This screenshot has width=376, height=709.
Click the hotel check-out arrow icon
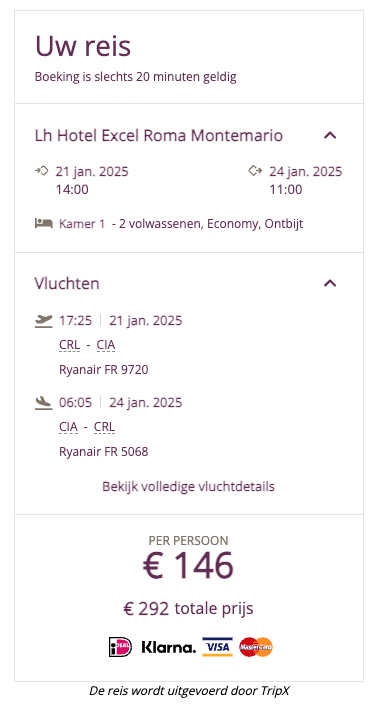(255, 171)
